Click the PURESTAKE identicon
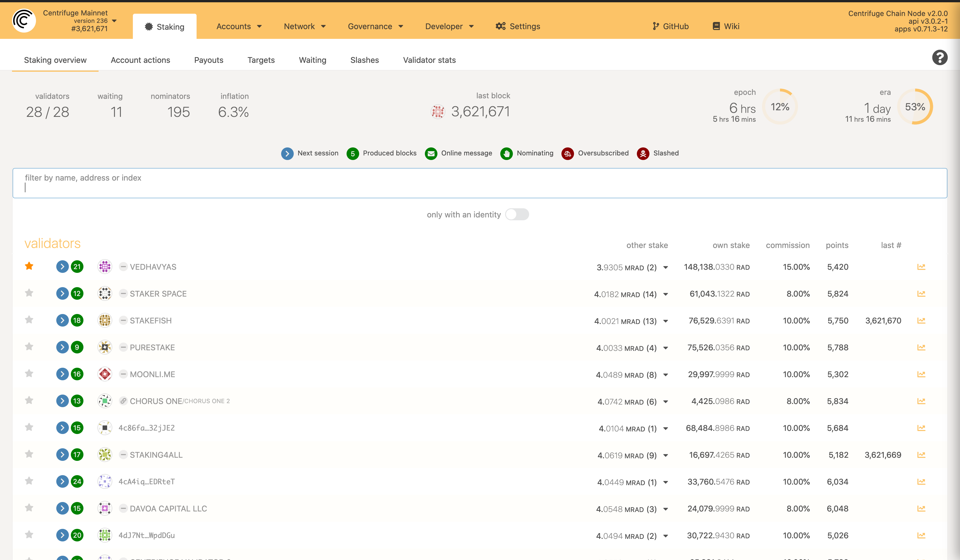 coord(105,347)
